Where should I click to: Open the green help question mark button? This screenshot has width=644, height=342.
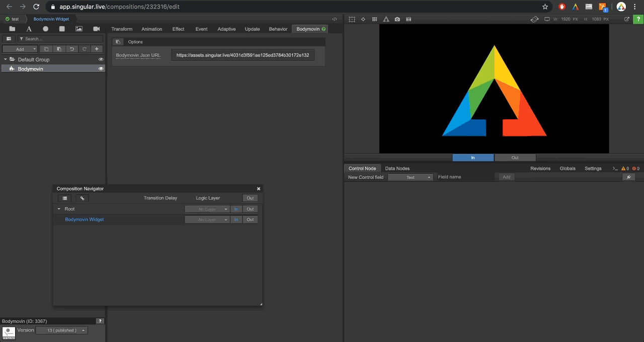click(638, 19)
